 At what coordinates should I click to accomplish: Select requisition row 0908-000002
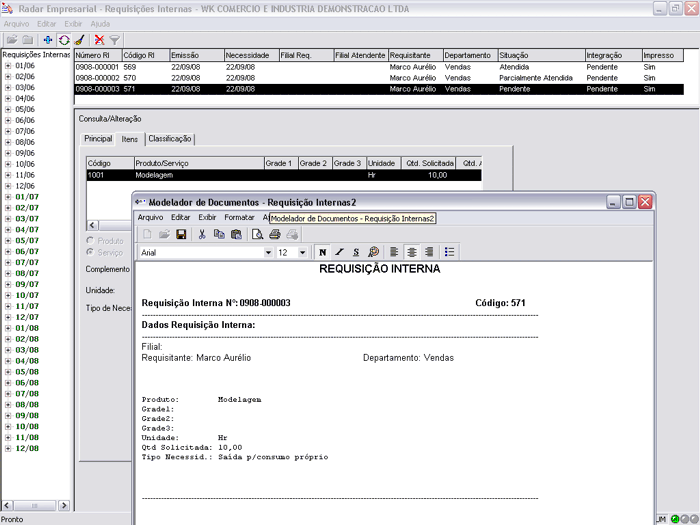coord(97,77)
